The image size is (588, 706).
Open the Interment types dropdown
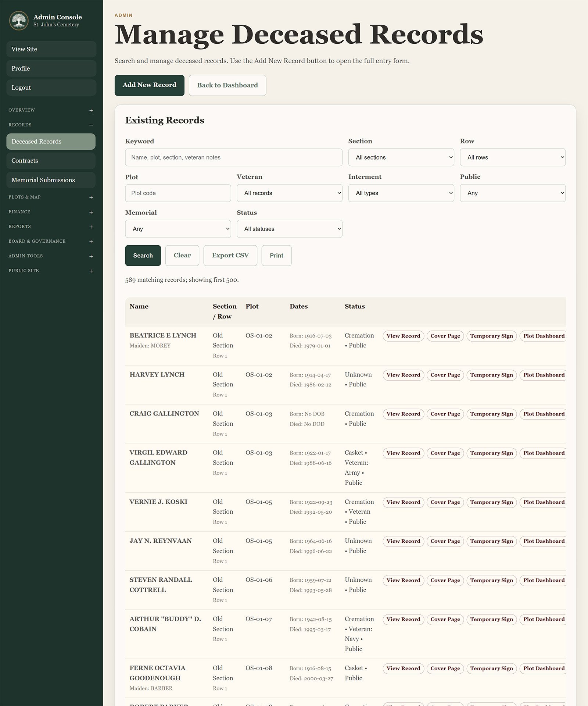tap(401, 193)
